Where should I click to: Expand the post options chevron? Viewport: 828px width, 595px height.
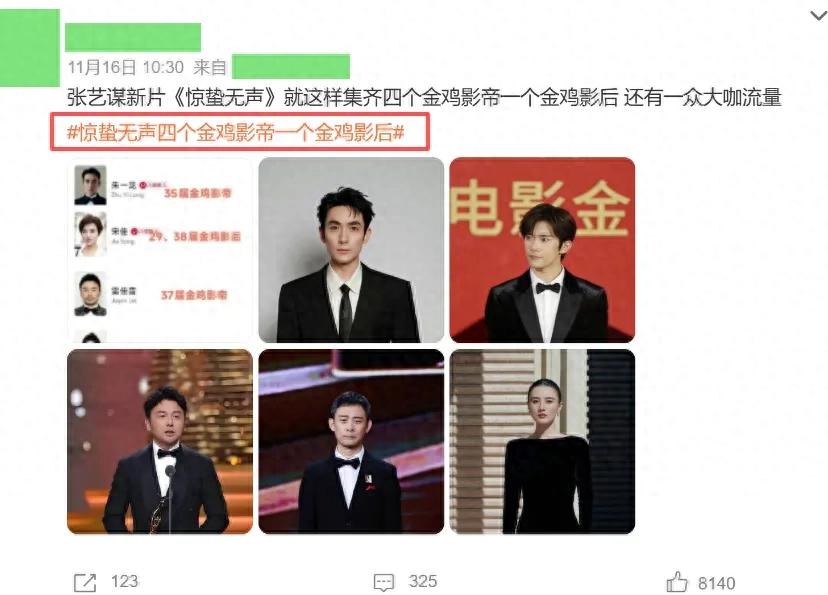tap(818, 16)
